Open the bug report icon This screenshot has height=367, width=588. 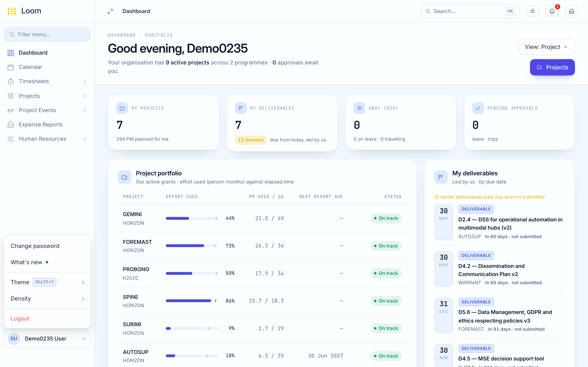[532, 11]
